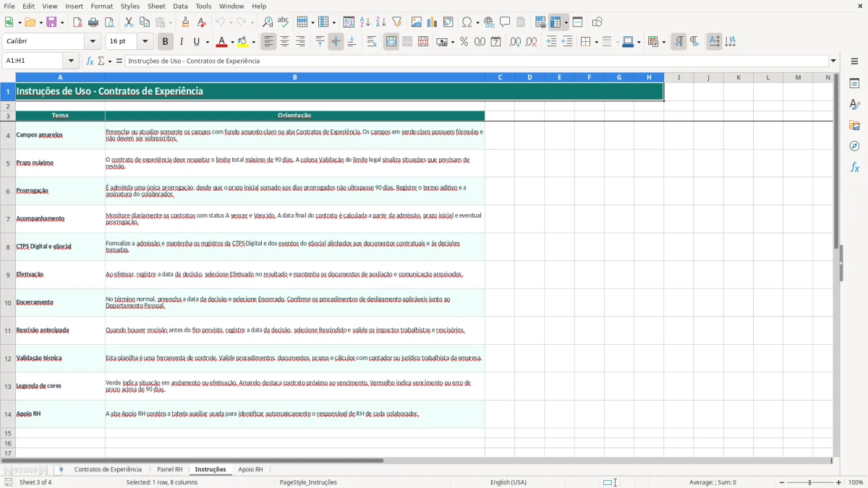Add a decimal place
This screenshot has height=488, width=868.
(x=515, y=42)
